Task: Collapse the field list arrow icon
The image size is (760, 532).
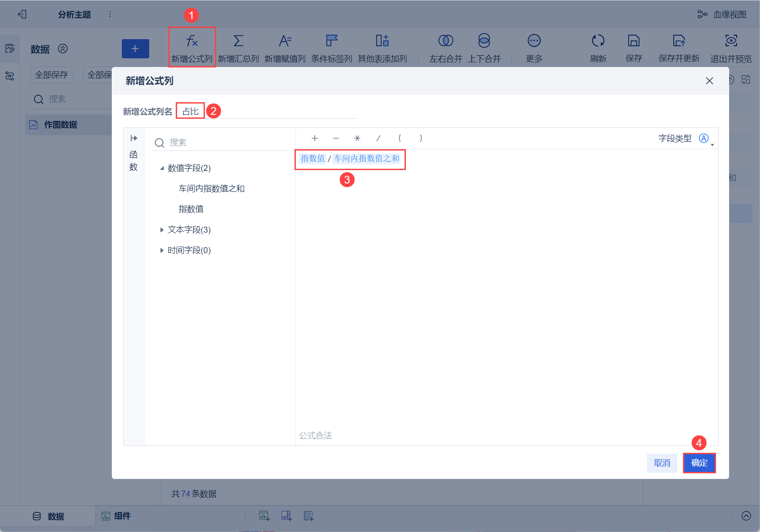Action: pyautogui.click(x=134, y=138)
